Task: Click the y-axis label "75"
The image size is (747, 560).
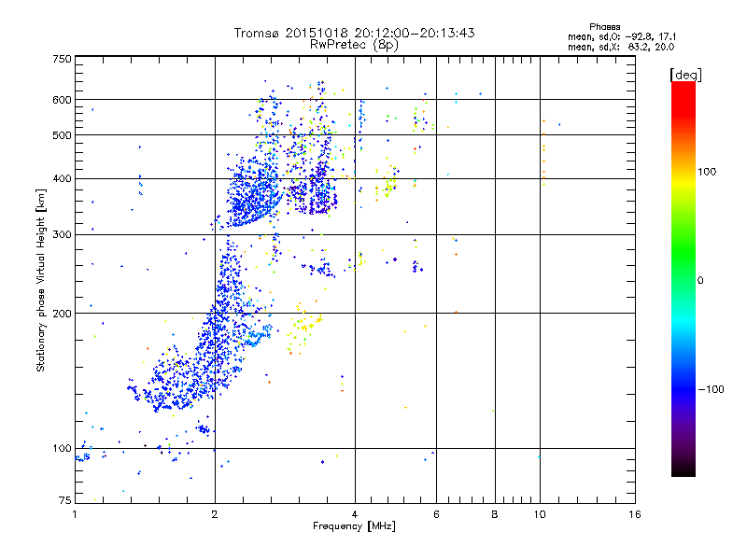Action: click(x=64, y=500)
